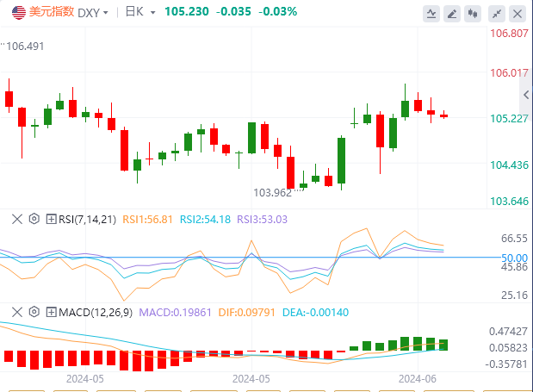Click the last green MACD histogram bar
This screenshot has width=533, height=392.
443,345
